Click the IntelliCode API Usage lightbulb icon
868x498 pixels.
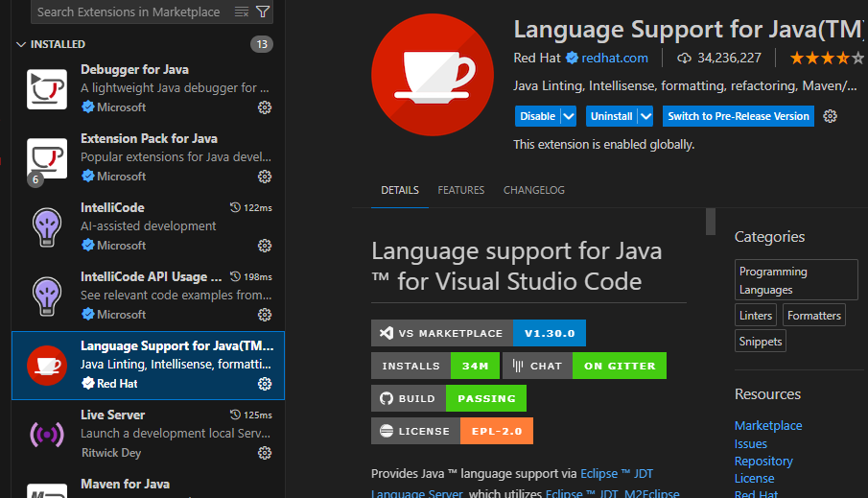coord(47,296)
